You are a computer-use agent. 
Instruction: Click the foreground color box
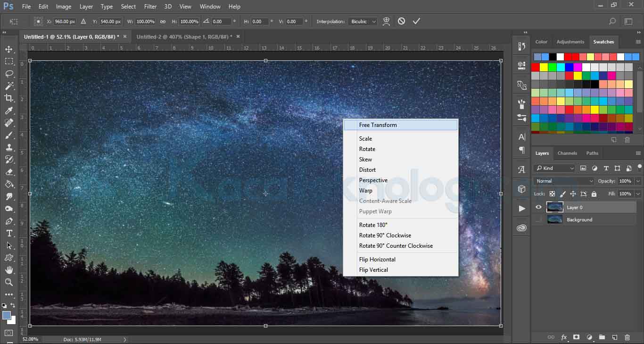pos(7,315)
